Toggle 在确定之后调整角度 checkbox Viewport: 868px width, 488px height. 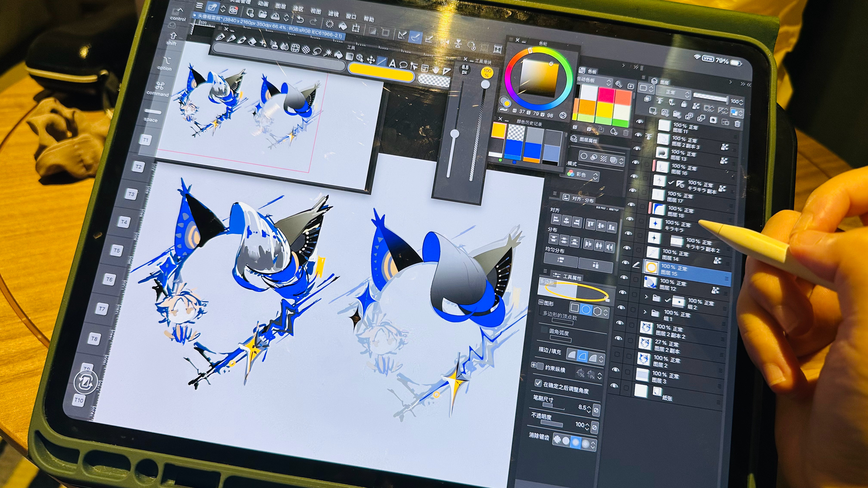[538, 383]
